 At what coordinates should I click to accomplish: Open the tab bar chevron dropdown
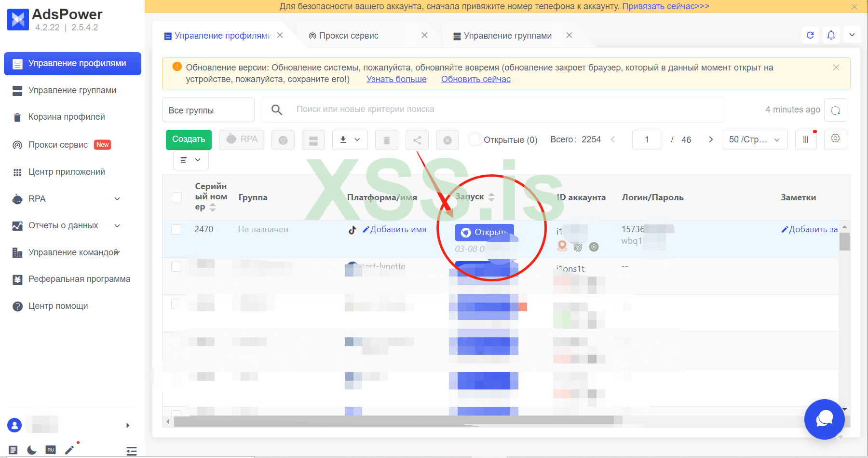[x=852, y=35]
